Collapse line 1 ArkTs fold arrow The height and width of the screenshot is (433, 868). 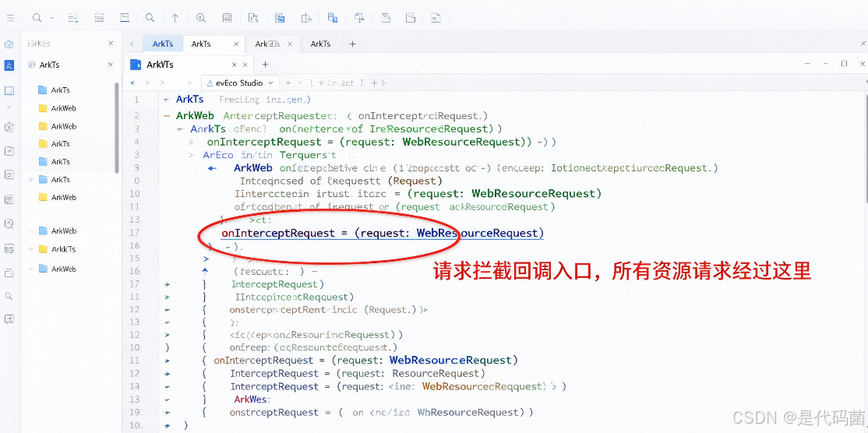pos(166,100)
